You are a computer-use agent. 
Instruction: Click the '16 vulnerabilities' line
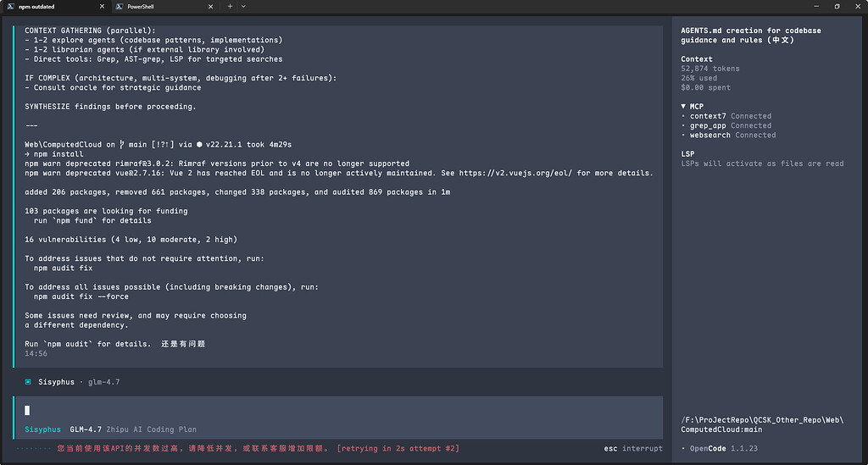131,240
